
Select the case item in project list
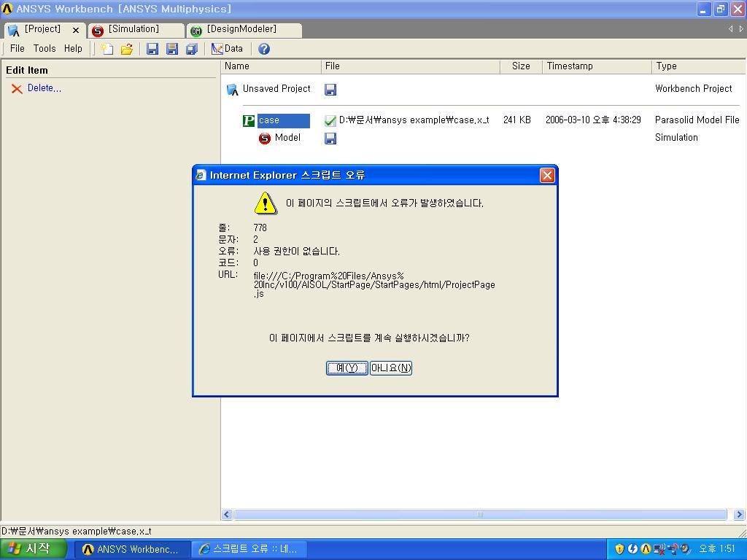(284, 120)
